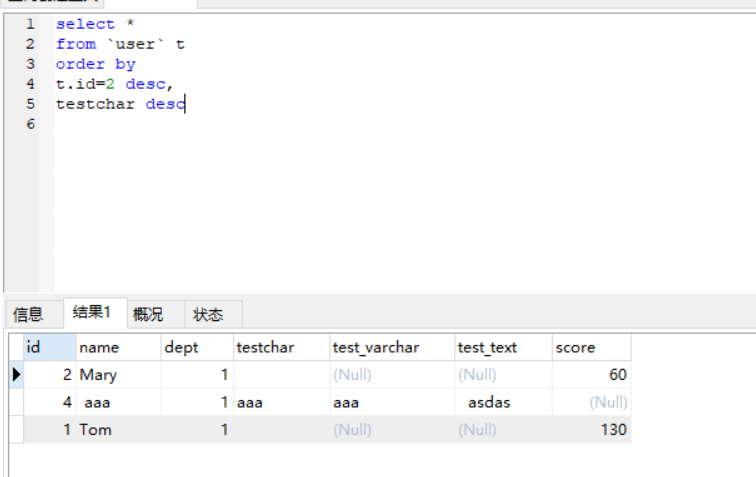
Task: Switch to the 信息 tab
Action: click(x=34, y=315)
